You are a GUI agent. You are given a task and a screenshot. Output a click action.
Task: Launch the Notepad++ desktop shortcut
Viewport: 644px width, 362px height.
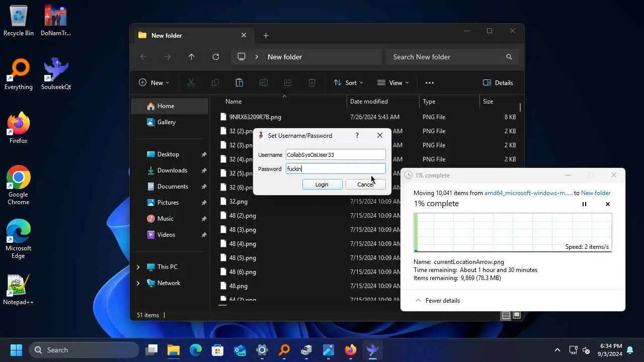coord(19,290)
